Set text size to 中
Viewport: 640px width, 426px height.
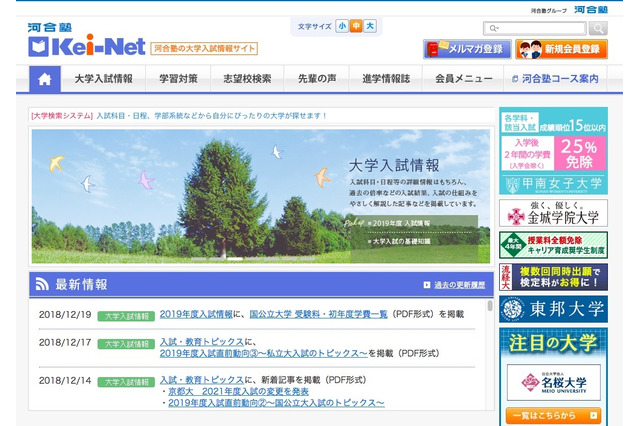[x=356, y=26]
